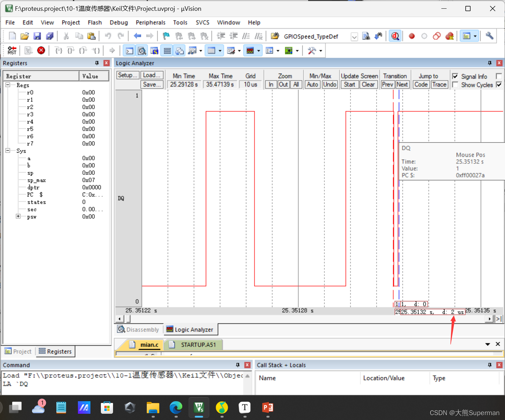Open the Peripherals menu
The width and height of the screenshot is (505, 420).
coord(151,22)
